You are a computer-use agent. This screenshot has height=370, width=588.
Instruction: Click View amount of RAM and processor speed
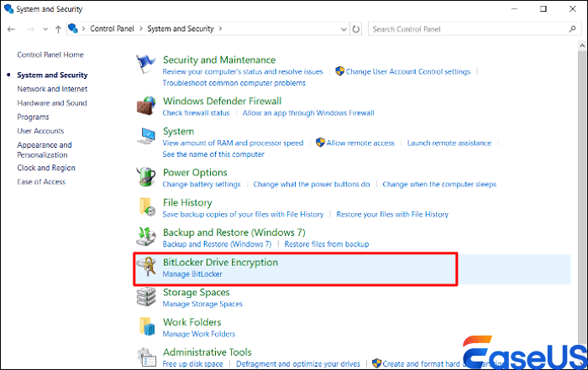pyautogui.click(x=233, y=143)
